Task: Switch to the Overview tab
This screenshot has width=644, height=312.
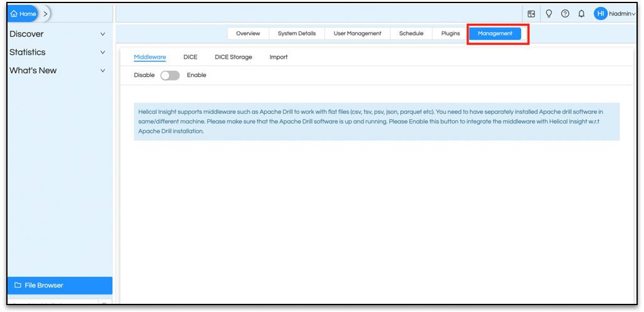Action: pos(248,34)
